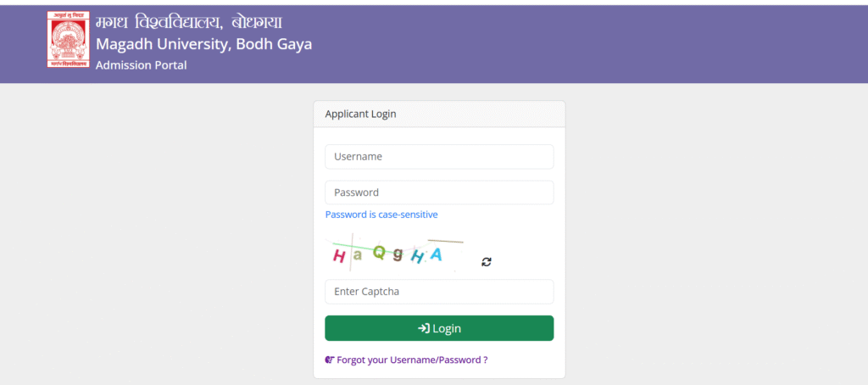This screenshot has height=385, width=868.
Task: Click the sign-in arrow icon on Login
Action: point(424,328)
